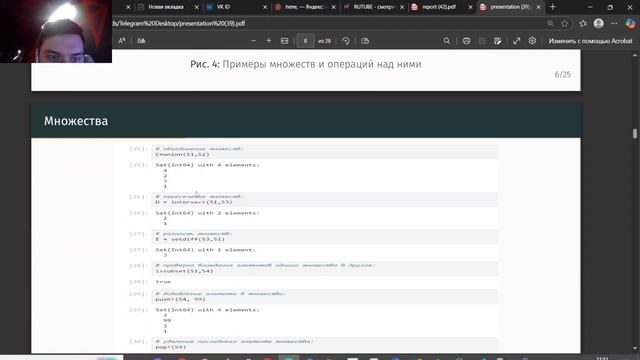Click the output value true
The height and width of the screenshot is (360, 640).
tap(163, 282)
